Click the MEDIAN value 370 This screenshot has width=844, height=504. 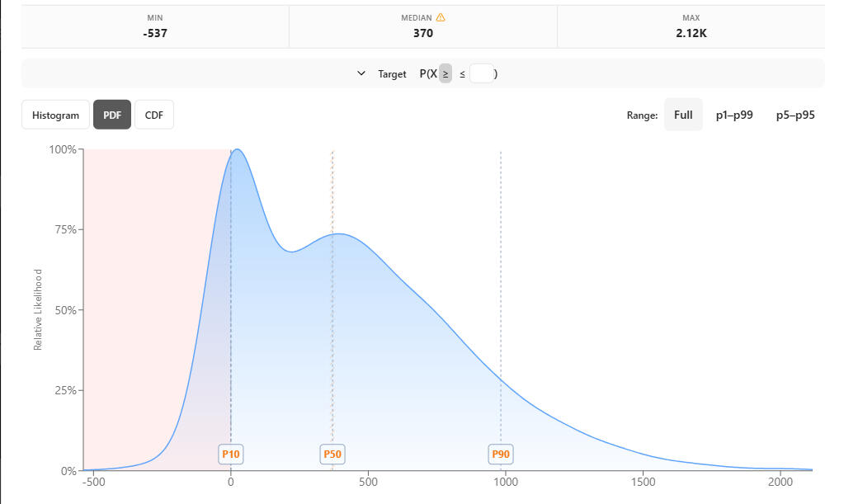[422, 34]
